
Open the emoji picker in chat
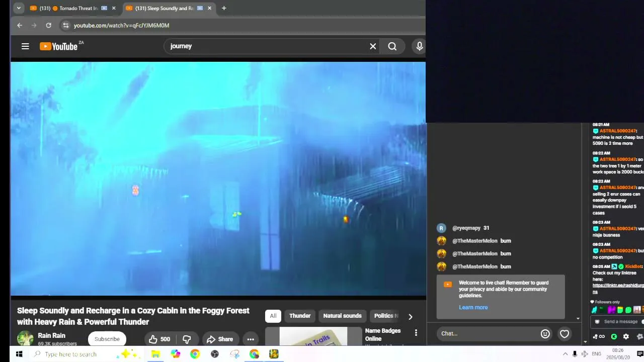pyautogui.click(x=545, y=333)
